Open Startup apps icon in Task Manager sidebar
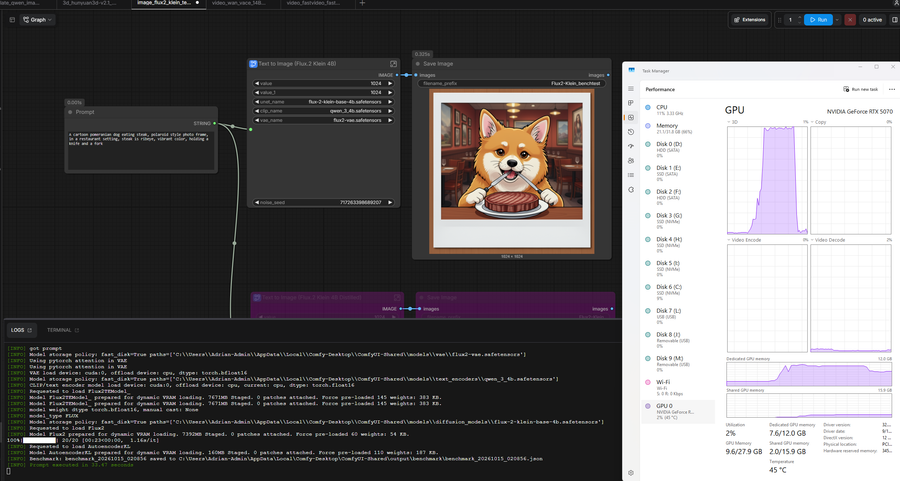Image resolution: width=900 pixels, height=481 pixels. pyautogui.click(x=631, y=146)
